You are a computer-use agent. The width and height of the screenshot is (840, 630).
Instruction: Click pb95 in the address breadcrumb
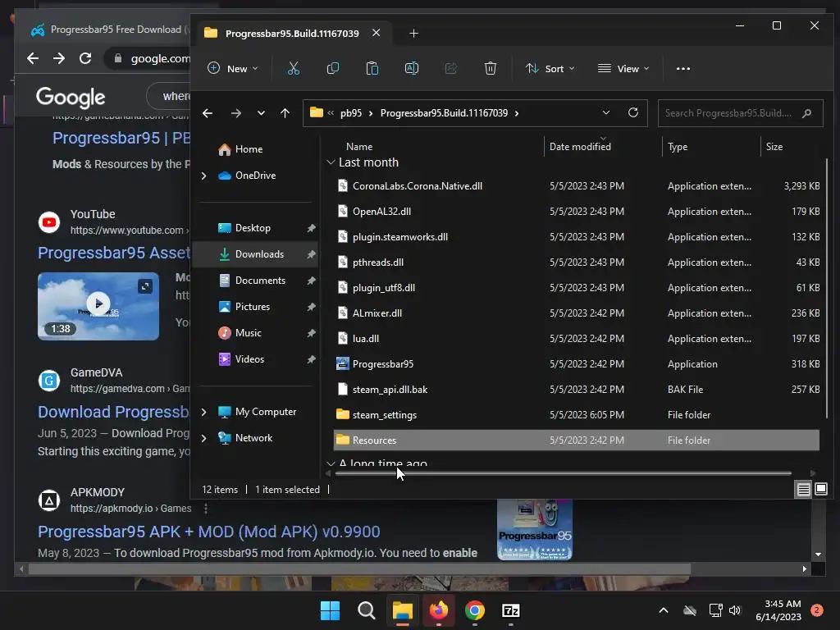pos(351,113)
